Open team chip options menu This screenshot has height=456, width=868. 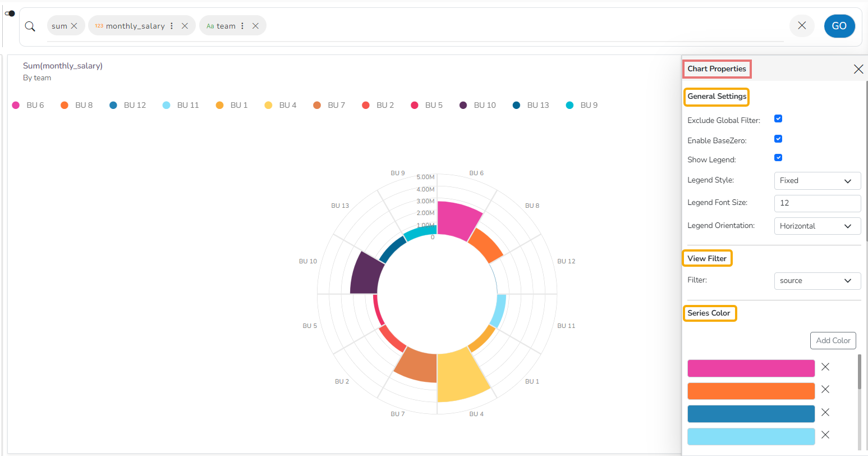(x=242, y=26)
